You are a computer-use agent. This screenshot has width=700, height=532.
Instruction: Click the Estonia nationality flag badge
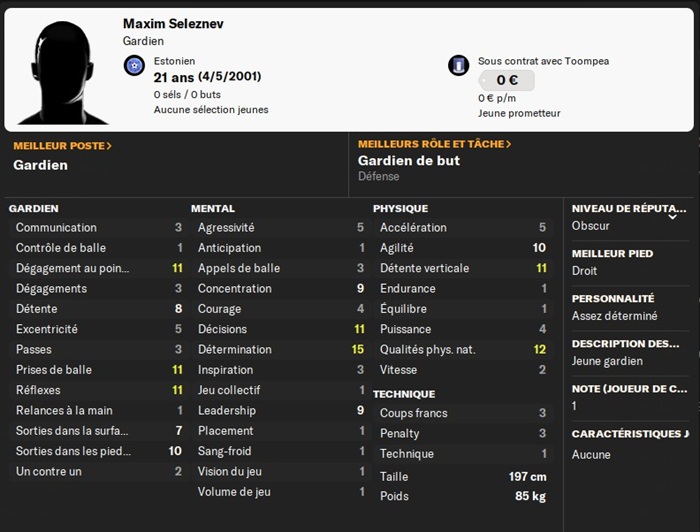tap(134, 66)
